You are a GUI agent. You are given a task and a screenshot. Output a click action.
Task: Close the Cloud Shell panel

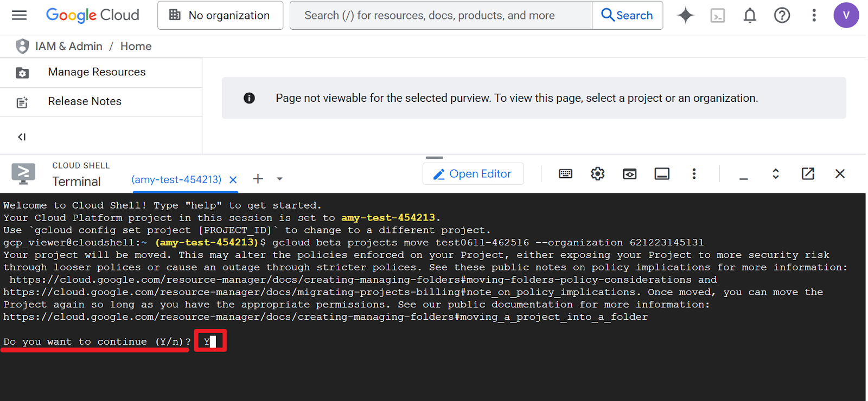point(840,173)
